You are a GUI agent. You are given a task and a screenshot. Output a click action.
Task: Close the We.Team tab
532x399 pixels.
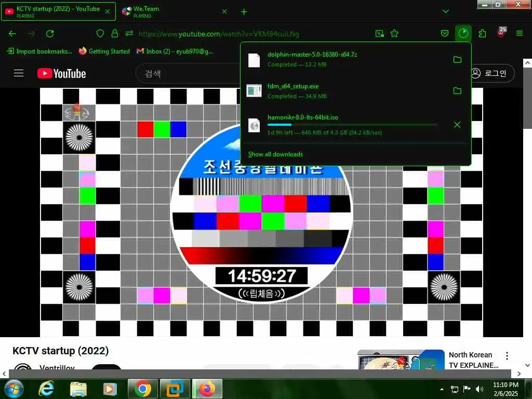pyautogui.click(x=224, y=11)
